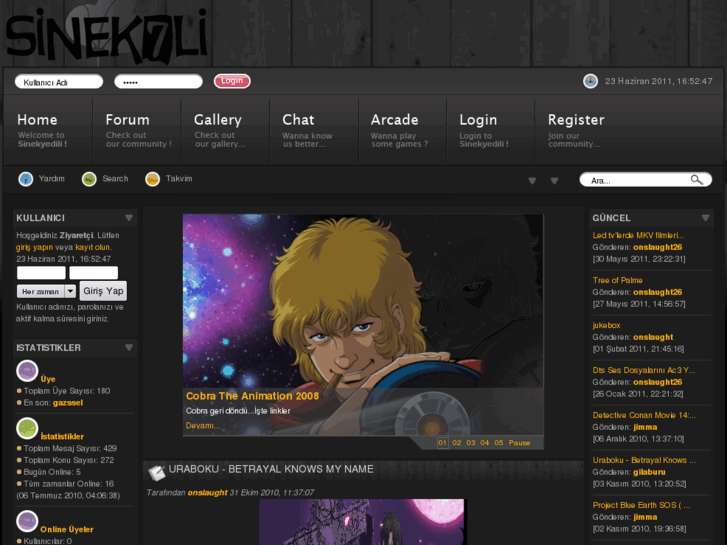Follow the kayıt olun link
This screenshot has width=727, height=545.
[93, 247]
